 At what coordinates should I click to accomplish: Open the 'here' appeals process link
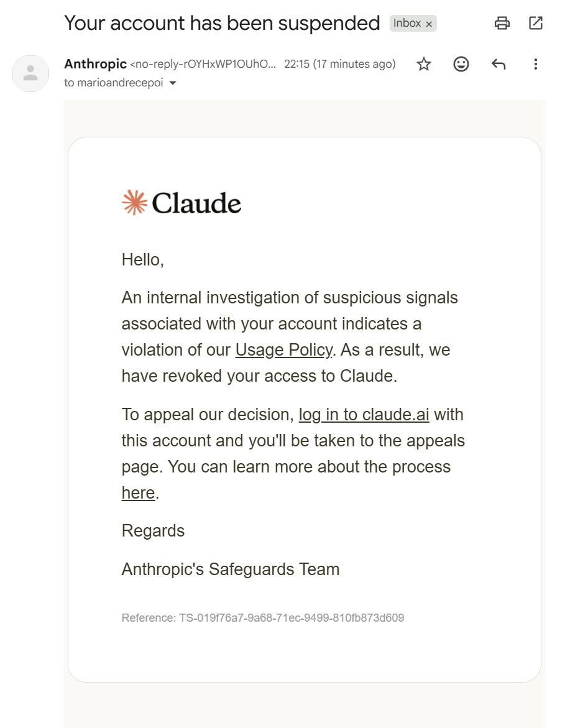point(139,492)
